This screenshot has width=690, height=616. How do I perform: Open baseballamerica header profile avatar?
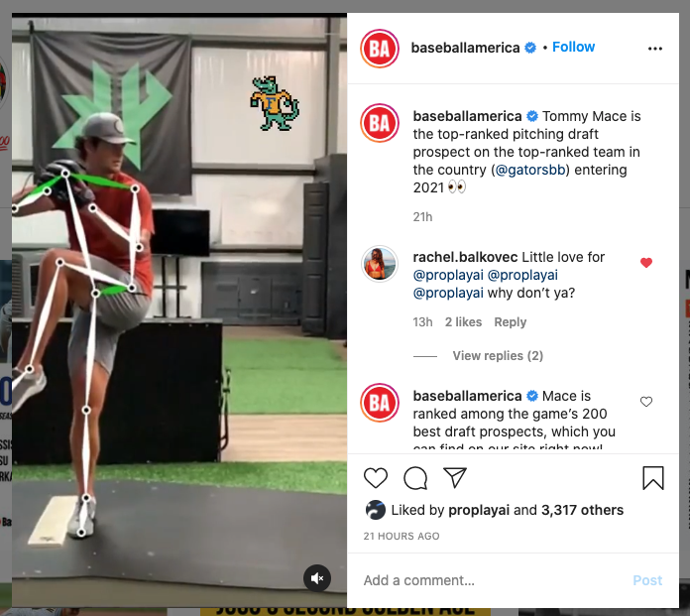click(x=380, y=49)
